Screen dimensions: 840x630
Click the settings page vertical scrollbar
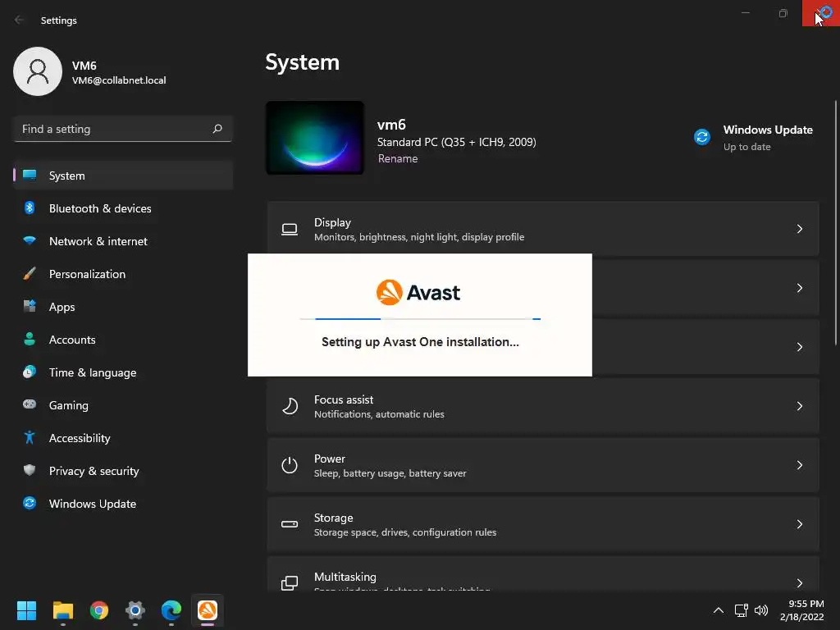coord(836,223)
